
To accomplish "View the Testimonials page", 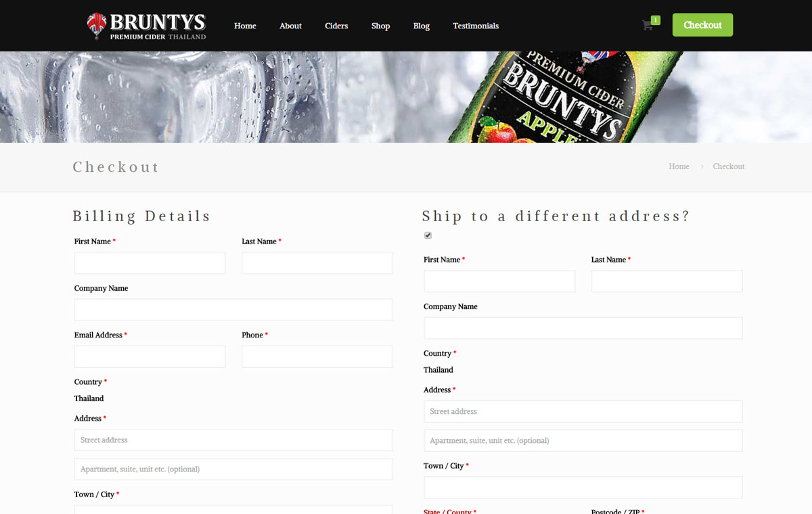I will tap(476, 26).
